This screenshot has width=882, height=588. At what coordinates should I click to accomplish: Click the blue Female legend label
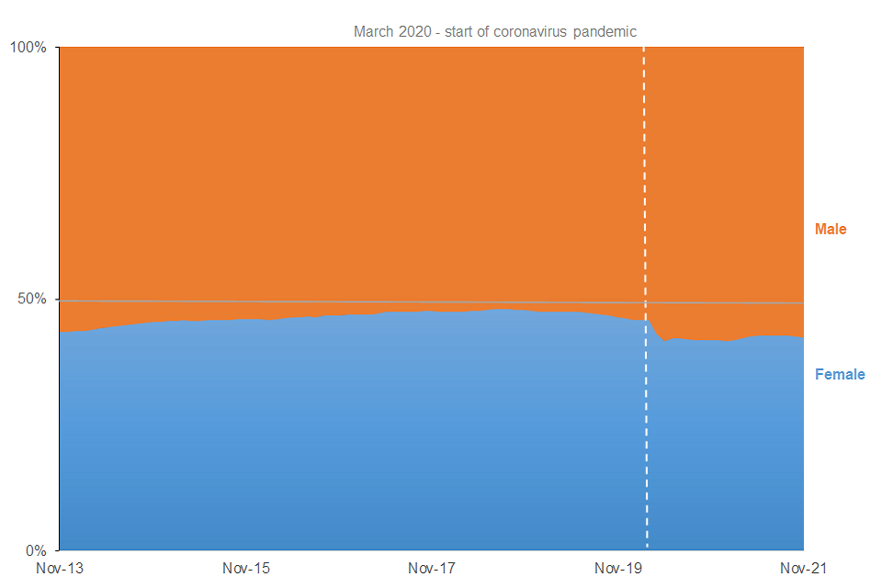(840, 375)
